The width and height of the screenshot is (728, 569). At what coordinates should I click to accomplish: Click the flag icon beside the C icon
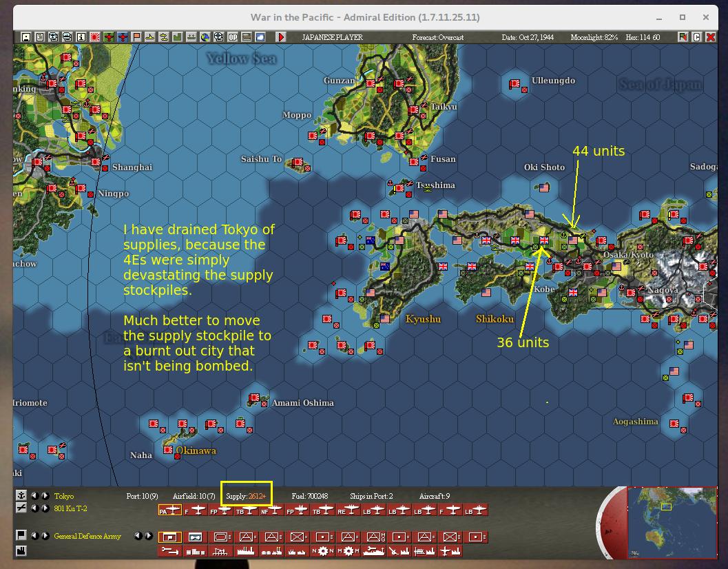click(683, 37)
